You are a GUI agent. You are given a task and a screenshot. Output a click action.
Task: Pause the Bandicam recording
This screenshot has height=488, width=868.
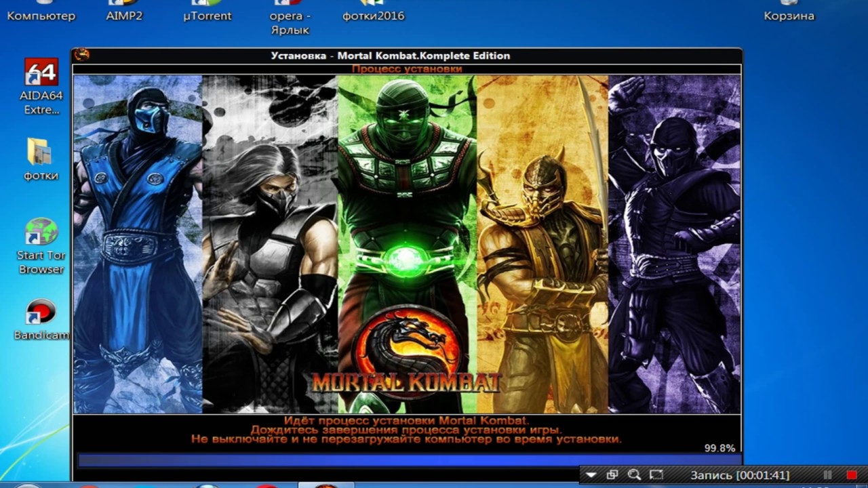tap(827, 475)
